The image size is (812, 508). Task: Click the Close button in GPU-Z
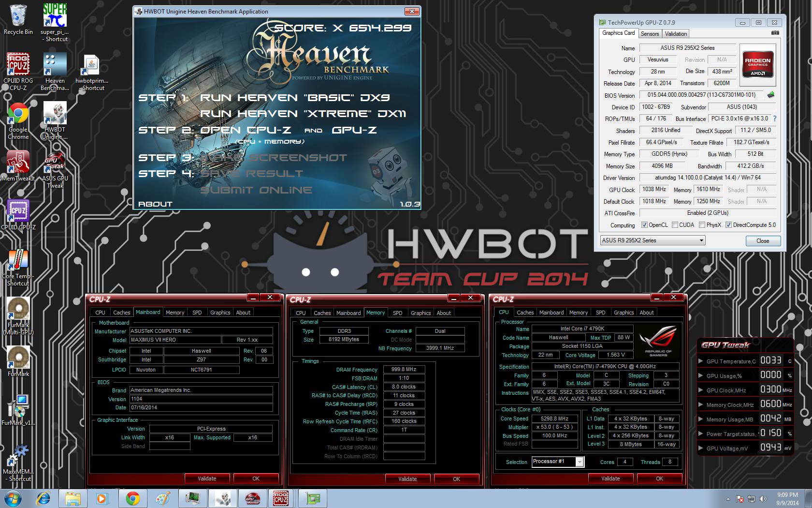tap(763, 241)
